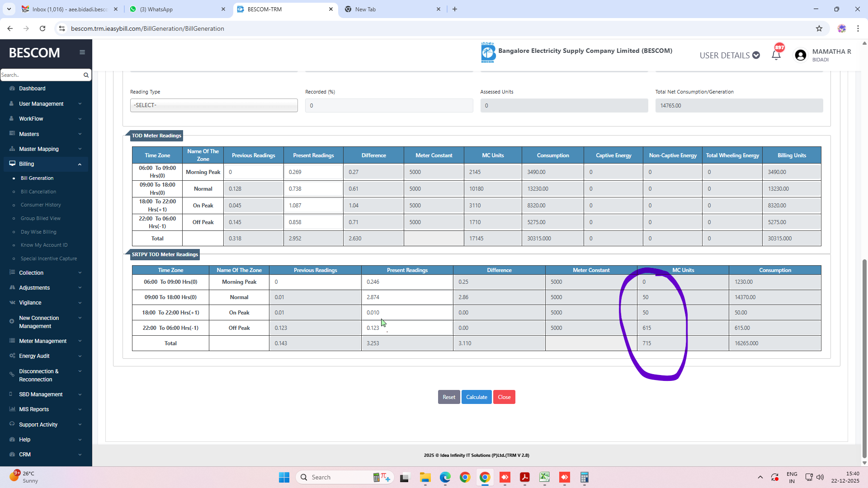Click the notification bell icon
Screen dimensions: 868x488
click(776, 55)
